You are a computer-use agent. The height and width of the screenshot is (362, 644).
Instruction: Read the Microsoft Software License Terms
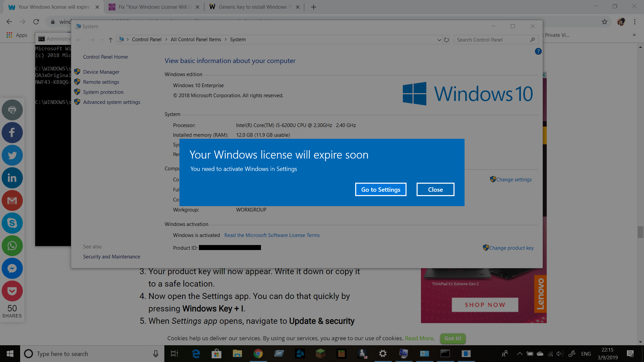pos(272,235)
